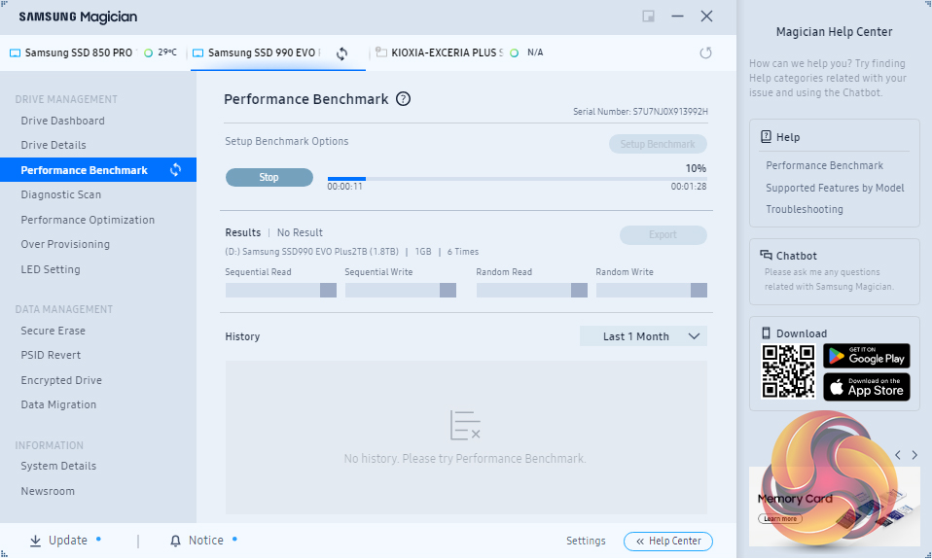Screen dimensions: 932x560
Task: Click the compact window mode icon in title bar
Action: pyautogui.click(x=648, y=17)
